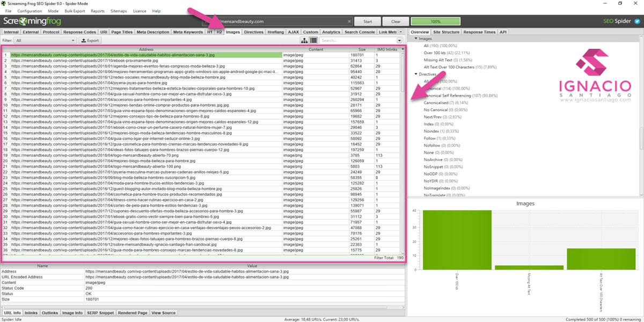644x322 pixels.
Task: Switch to the Meta Description tab
Action: (x=153, y=32)
